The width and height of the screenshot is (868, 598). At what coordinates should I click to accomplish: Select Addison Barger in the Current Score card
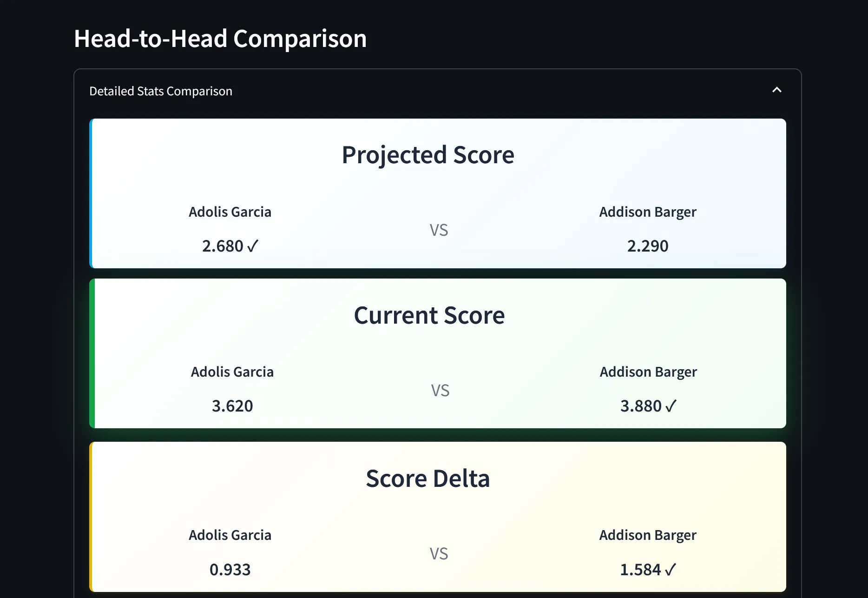648,372
